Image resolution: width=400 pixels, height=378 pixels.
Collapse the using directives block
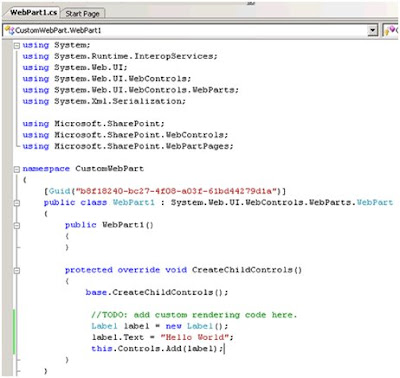point(17,45)
